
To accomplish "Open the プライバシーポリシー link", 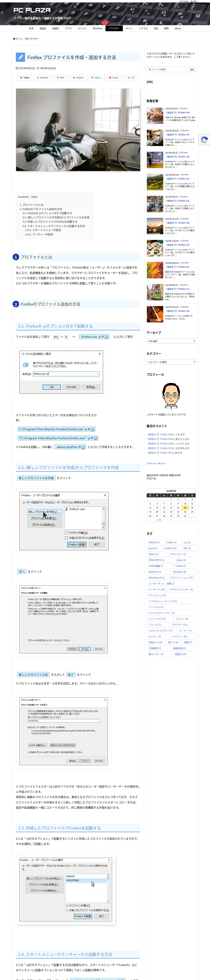I will point(156,464).
